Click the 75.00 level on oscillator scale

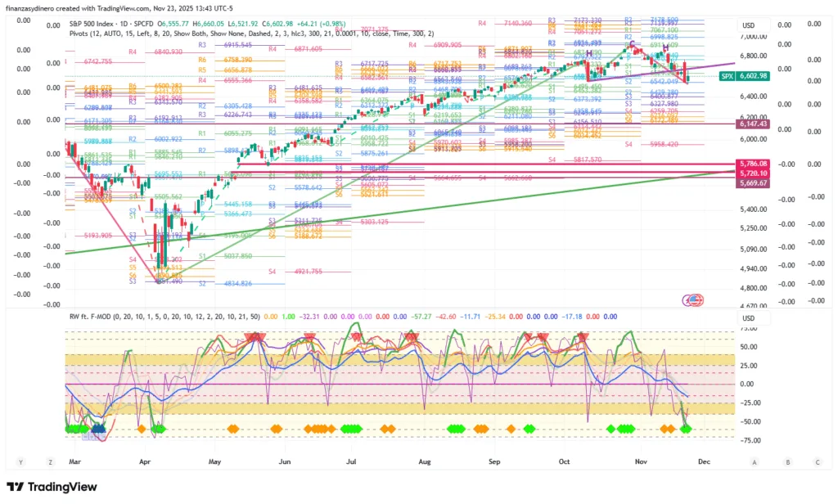tap(748, 329)
